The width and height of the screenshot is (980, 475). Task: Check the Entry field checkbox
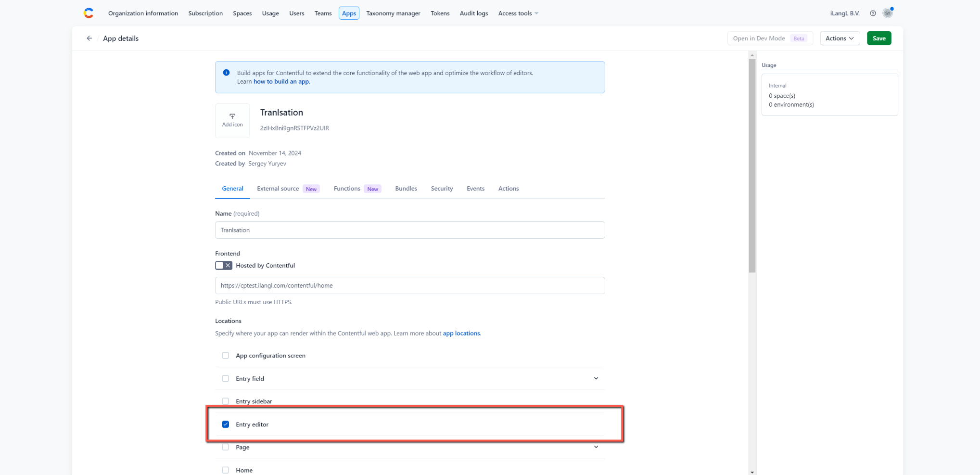(x=226, y=379)
